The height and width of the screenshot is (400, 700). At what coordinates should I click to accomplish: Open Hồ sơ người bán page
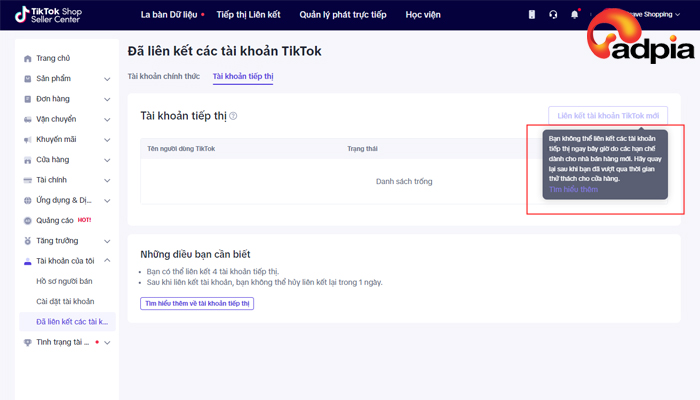(64, 281)
